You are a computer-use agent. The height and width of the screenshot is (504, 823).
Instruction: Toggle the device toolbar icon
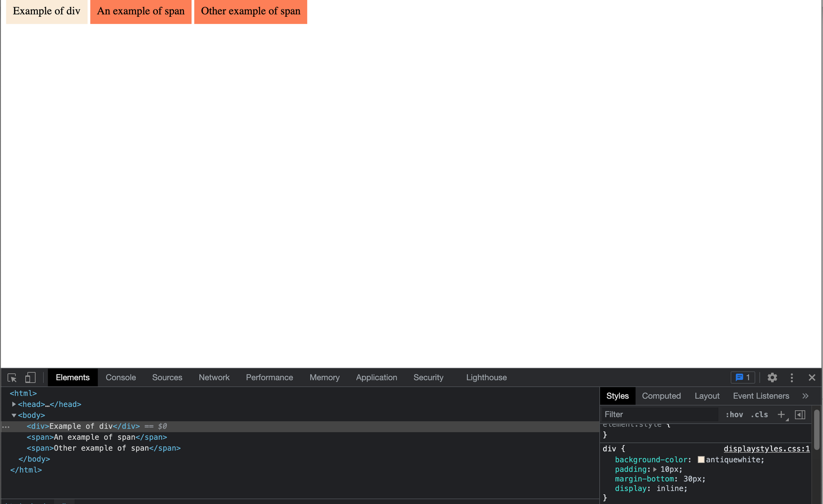(x=30, y=378)
